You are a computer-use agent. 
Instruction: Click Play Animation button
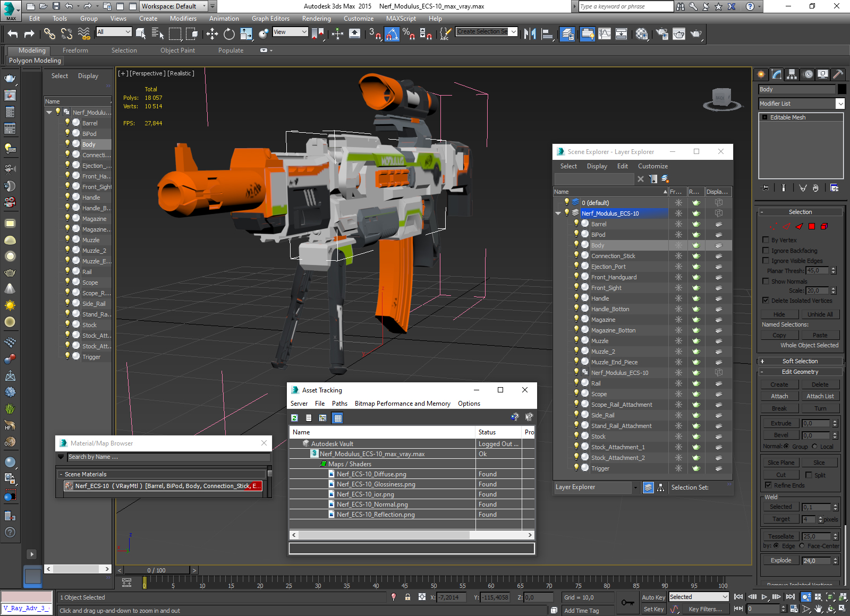coord(764,597)
